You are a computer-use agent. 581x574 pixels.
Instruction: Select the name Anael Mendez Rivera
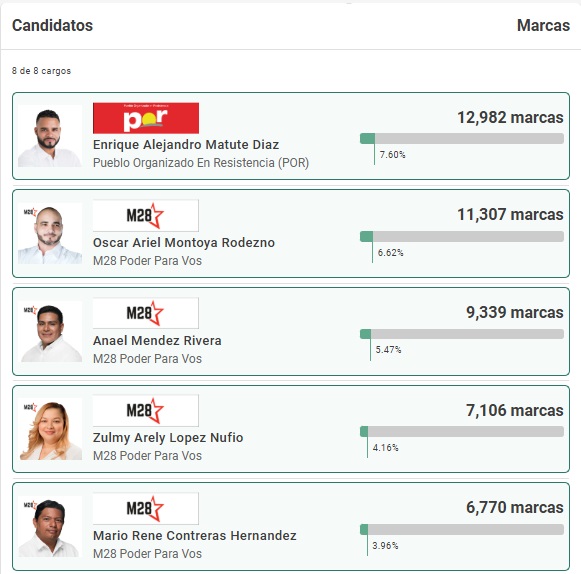(x=157, y=340)
